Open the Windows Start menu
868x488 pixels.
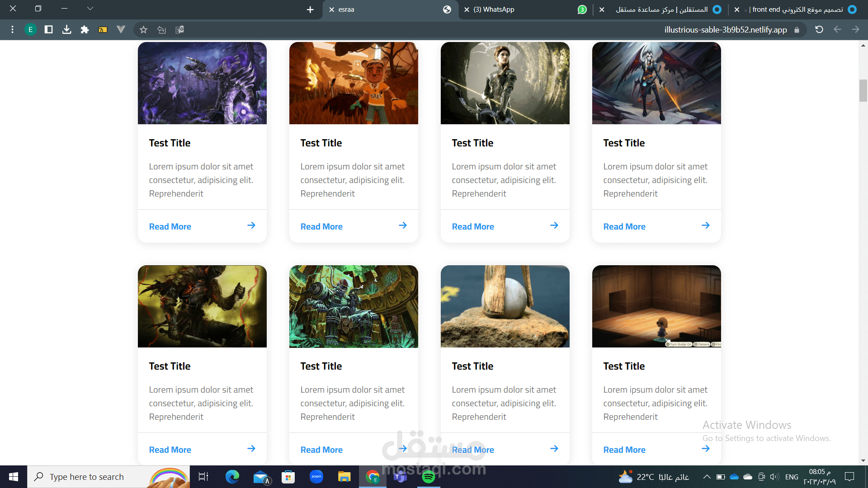[14, 477]
